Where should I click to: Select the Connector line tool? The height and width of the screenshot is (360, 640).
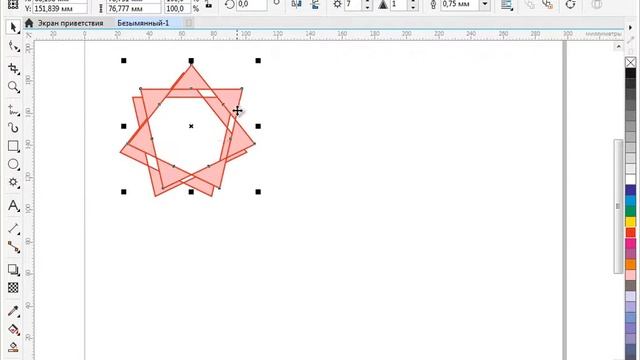point(13,247)
